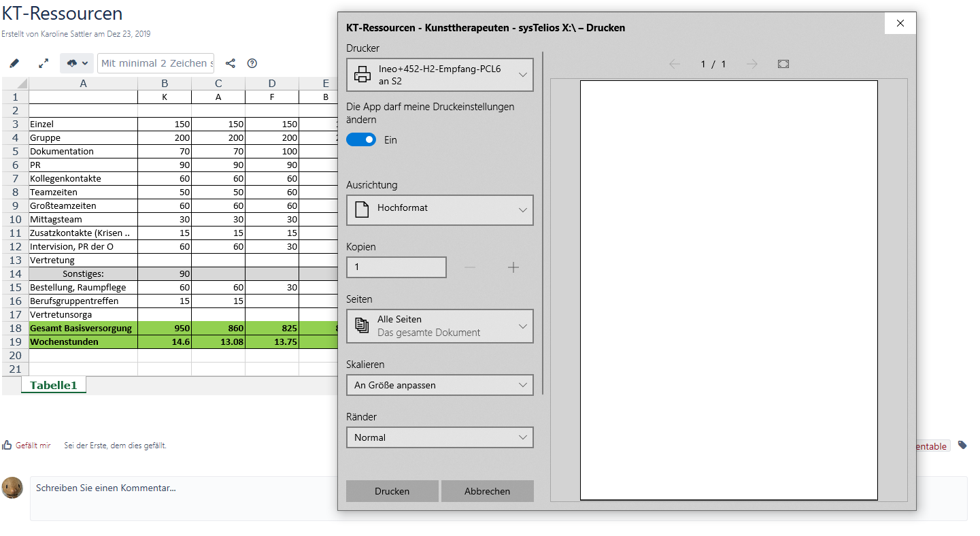The image size is (980, 536).
Task: Increase copies with the plus stepper
Action: (x=513, y=267)
